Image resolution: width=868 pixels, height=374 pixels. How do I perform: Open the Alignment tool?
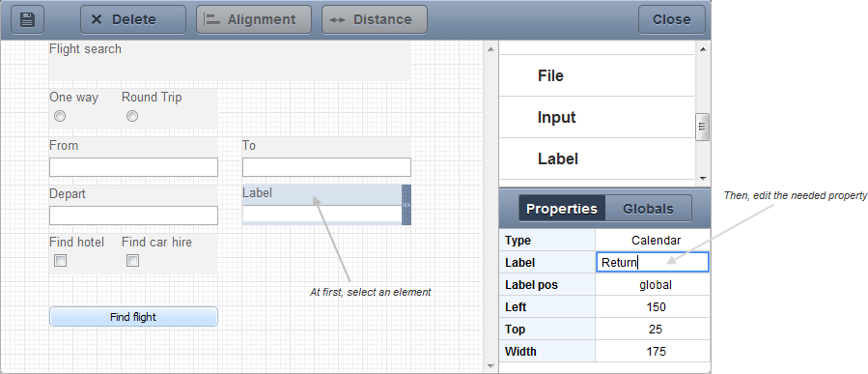(x=254, y=19)
